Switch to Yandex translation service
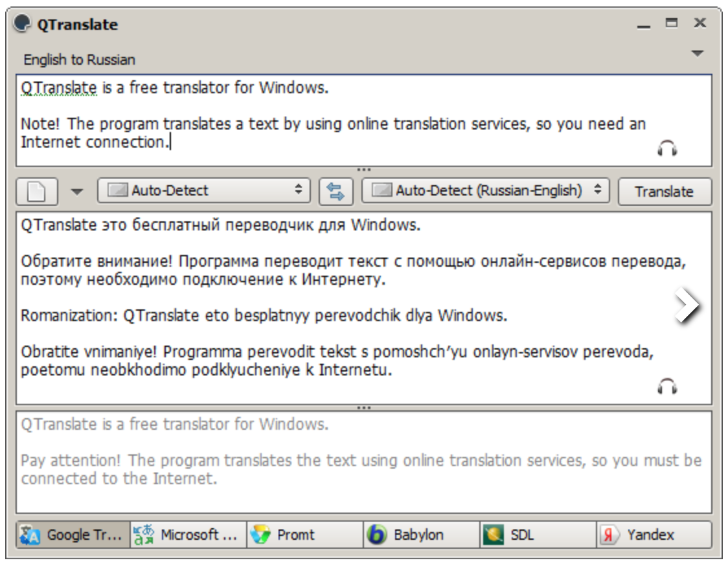 pos(654,535)
